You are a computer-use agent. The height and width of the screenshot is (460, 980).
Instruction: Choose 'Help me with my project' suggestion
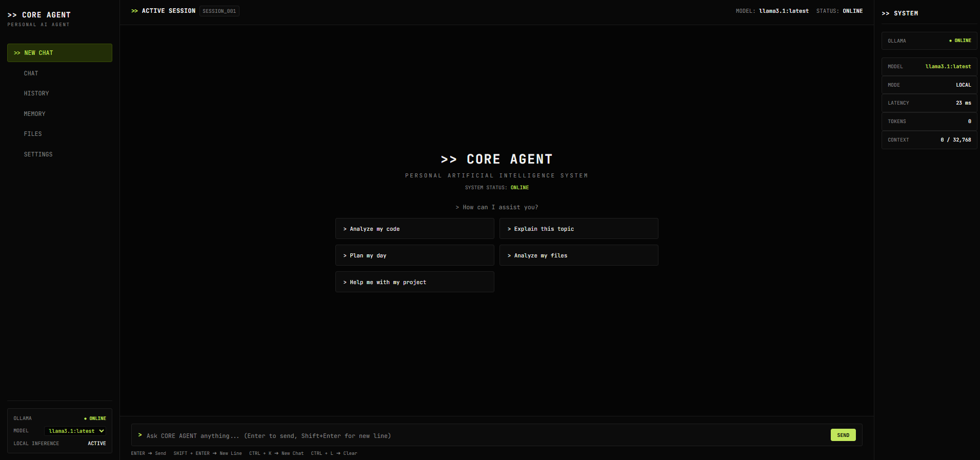click(415, 282)
